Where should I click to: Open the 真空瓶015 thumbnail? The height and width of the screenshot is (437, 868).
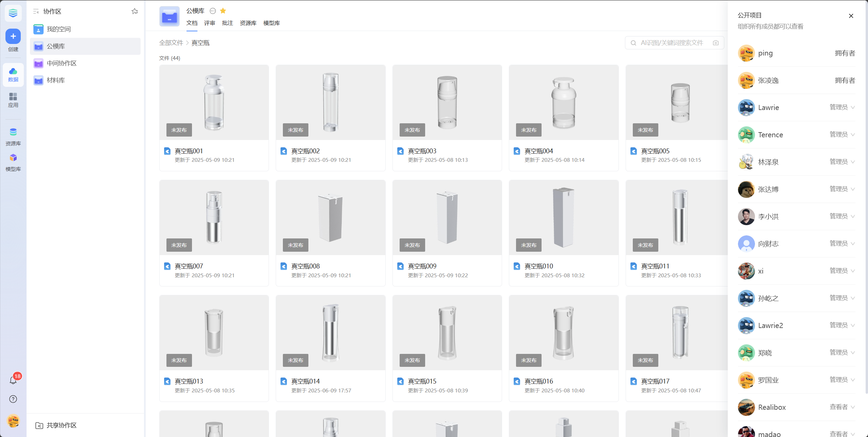tap(447, 333)
